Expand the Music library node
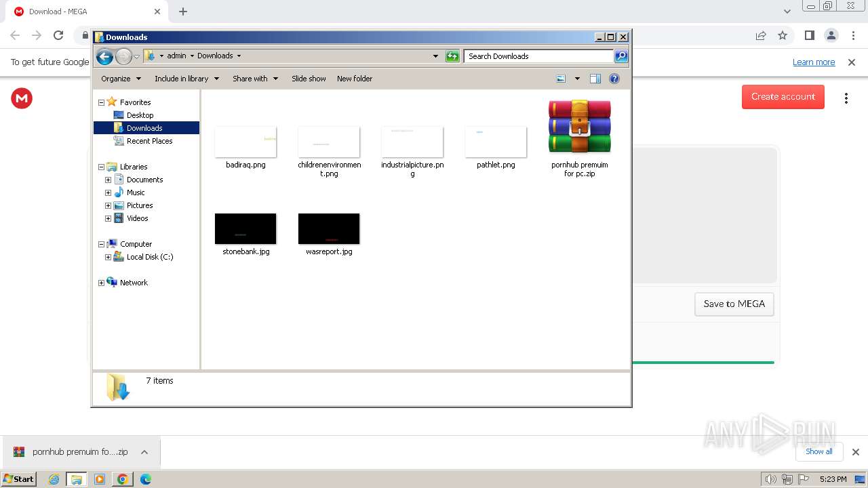868x488 pixels. coord(108,192)
